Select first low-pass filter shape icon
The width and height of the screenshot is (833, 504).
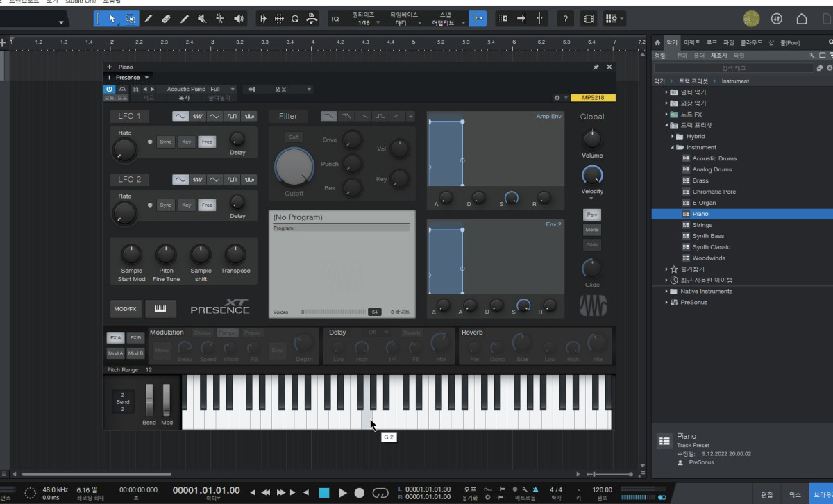(x=328, y=116)
